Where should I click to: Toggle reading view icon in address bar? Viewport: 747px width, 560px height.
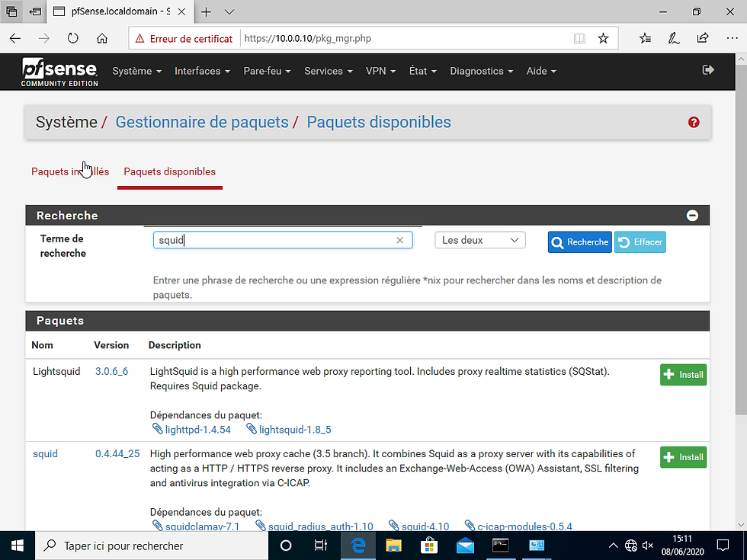click(x=579, y=39)
